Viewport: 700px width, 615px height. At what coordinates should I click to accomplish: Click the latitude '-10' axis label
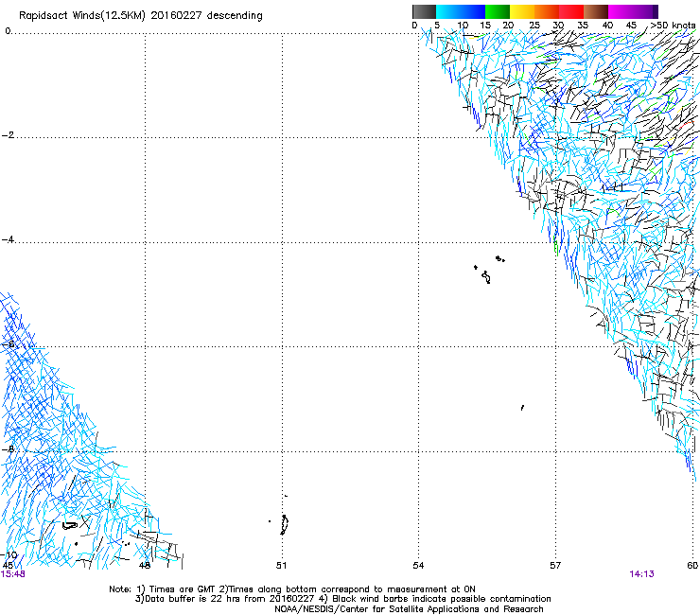pos(9,554)
